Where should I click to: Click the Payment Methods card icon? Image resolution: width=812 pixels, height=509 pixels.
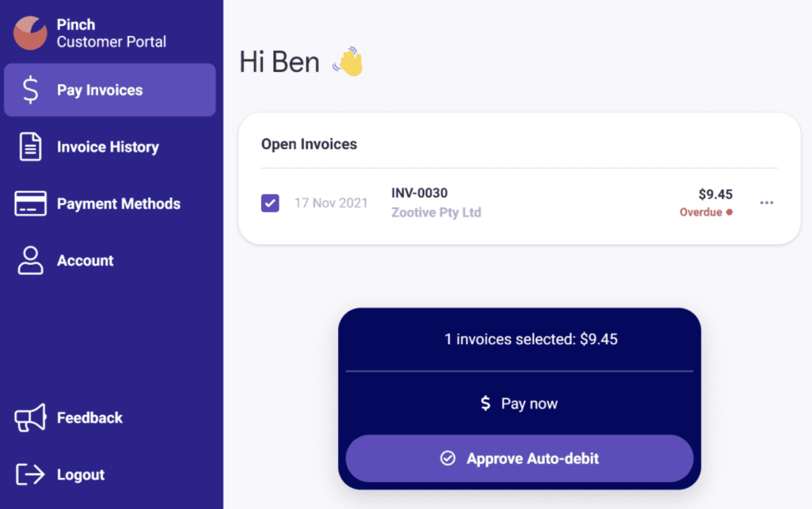pos(30,203)
